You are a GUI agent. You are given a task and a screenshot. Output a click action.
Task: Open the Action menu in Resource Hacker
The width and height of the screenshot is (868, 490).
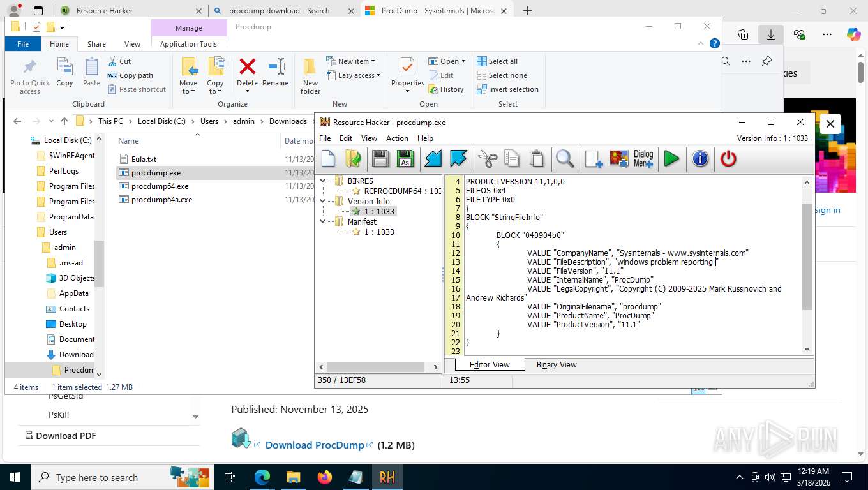(x=397, y=138)
